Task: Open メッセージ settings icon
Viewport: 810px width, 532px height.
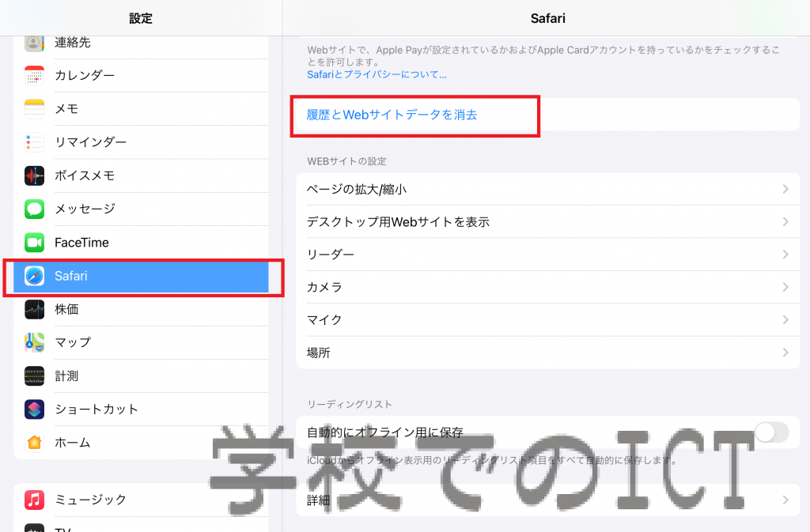Action: click(x=35, y=209)
